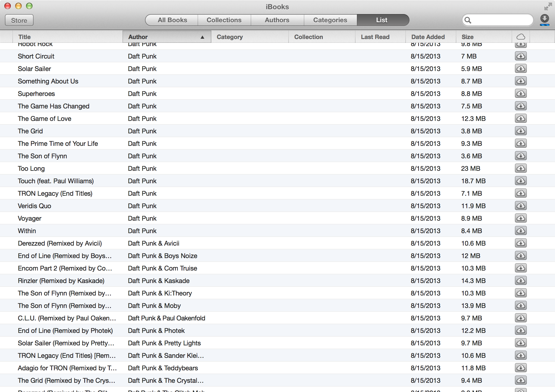The width and height of the screenshot is (555, 392).
Task: Download Something About Us from iCloud
Action: (x=521, y=81)
